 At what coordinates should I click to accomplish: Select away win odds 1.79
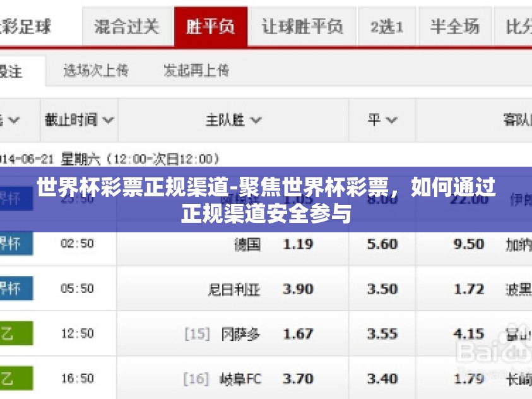pyautogui.click(x=468, y=379)
